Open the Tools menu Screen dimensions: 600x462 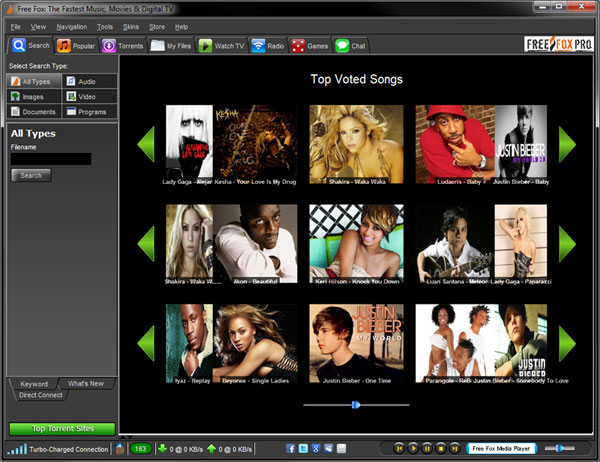click(x=104, y=27)
